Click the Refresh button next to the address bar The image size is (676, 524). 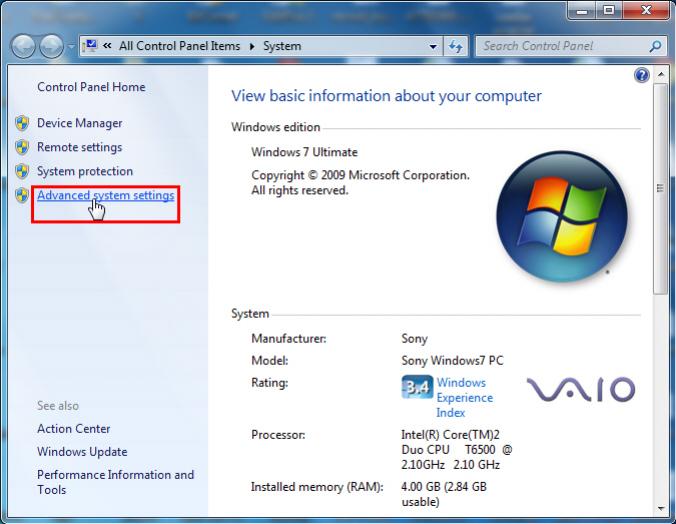[x=456, y=46]
